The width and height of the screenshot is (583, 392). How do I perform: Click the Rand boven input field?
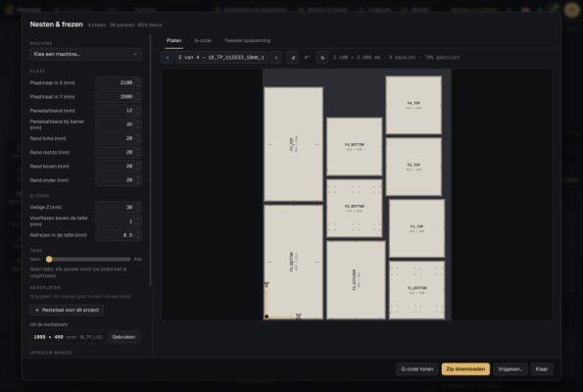click(x=115, y=167)
